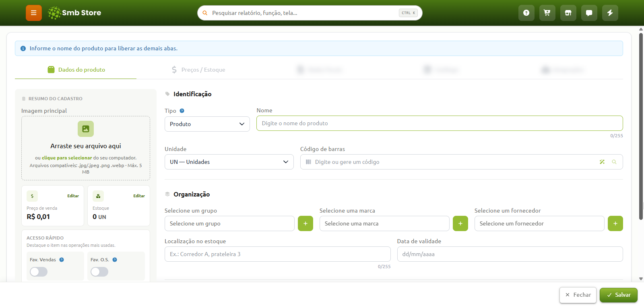Switch to Preços / Estoque tab
644x308 pixels.
point(198,70)
